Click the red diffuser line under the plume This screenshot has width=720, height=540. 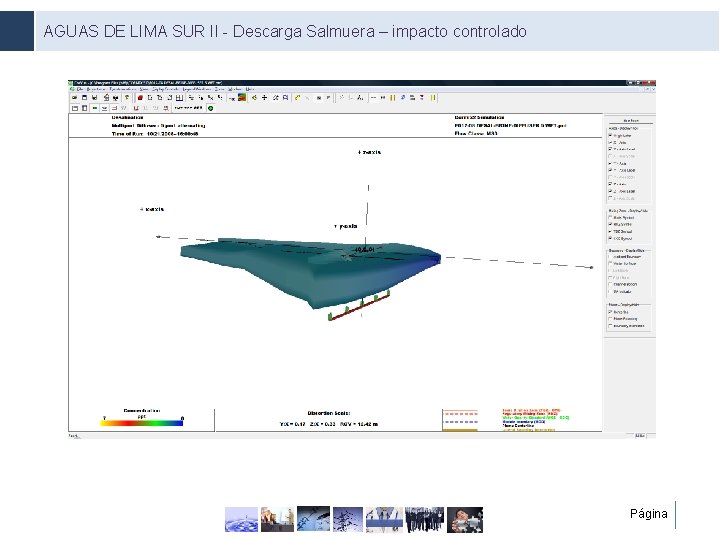coord(360,306)
